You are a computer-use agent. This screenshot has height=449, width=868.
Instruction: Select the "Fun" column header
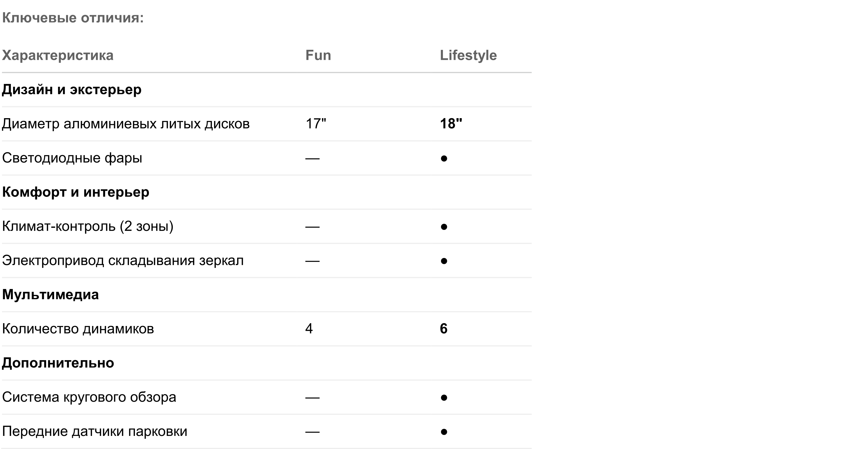318,55
